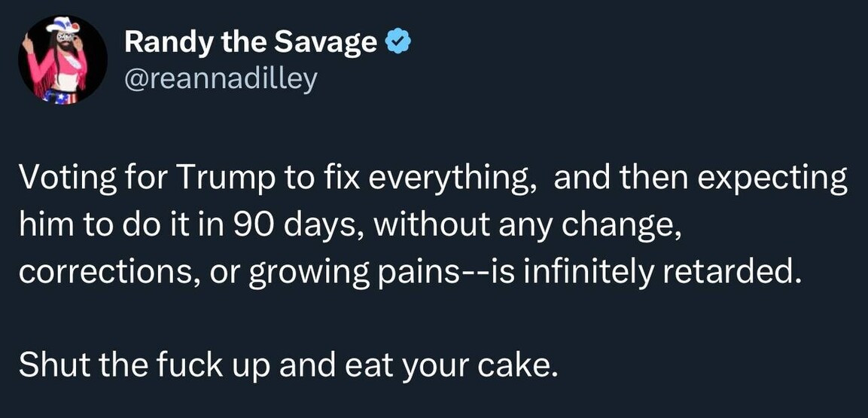
Task: Open the Randy the Savage profile avatar
Action: click(x=63, y=59)
